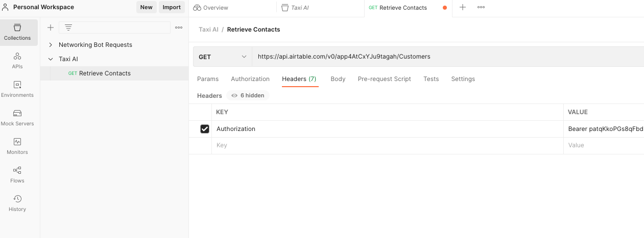Viewport: 644px width, 238px height.
Task: Click the filter icon in collection search
Action: click(68, 28)
